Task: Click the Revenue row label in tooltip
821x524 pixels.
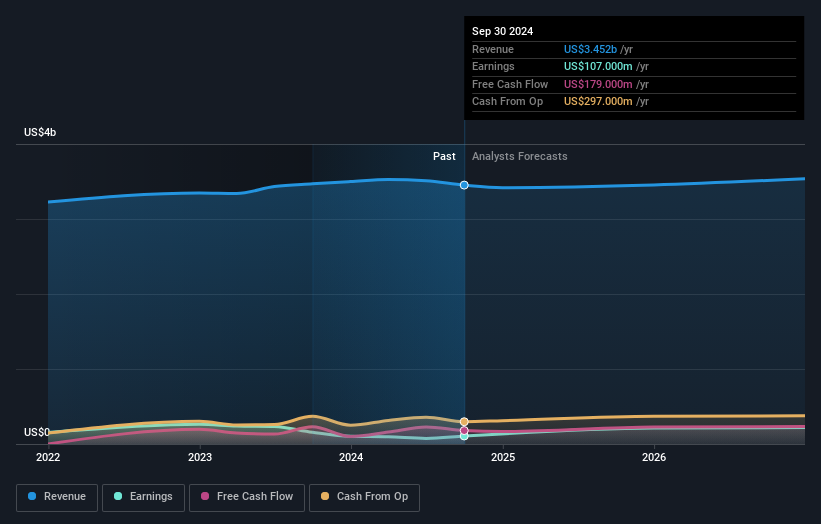Action: [x=493, y=49]
